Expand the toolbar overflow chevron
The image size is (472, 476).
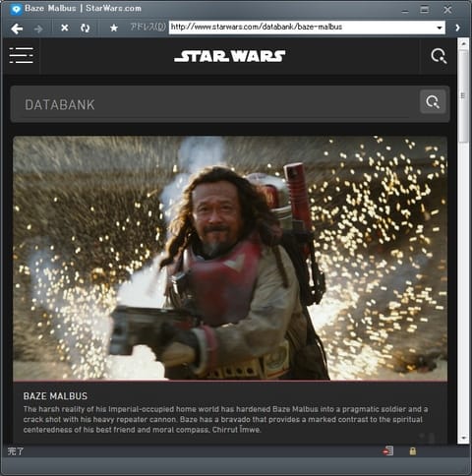tap(457, 28)
